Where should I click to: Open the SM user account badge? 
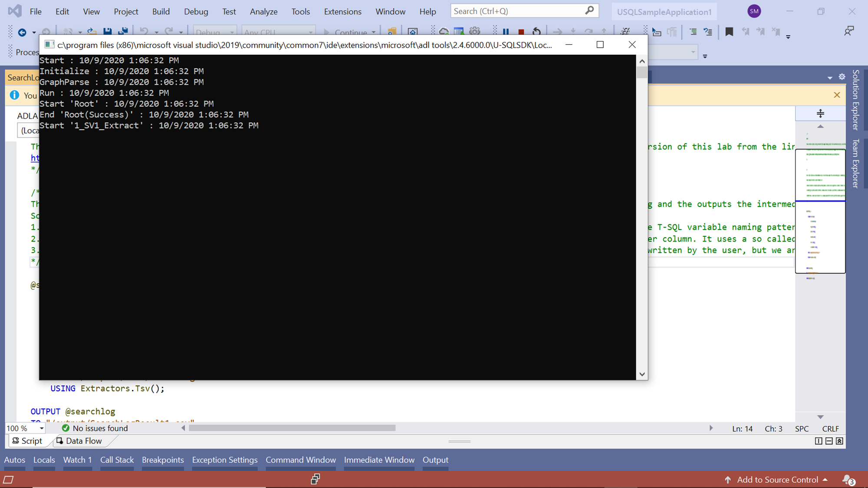(x=754, y=12)
